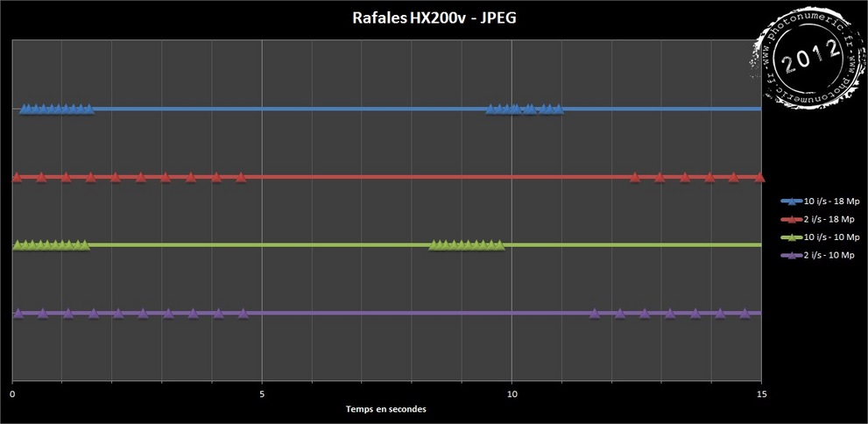Click the x-axis tick label 15

click(762, 394)
